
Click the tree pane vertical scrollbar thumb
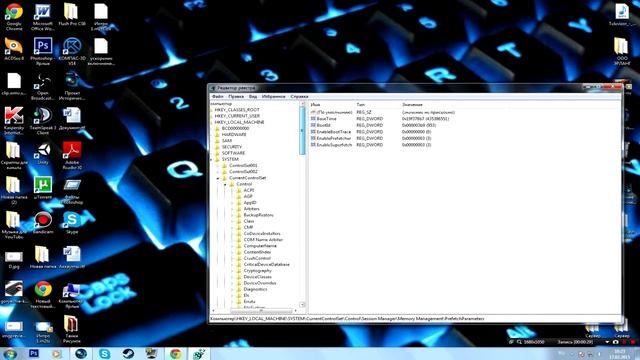pyautogui.click(x=302, y=131)
